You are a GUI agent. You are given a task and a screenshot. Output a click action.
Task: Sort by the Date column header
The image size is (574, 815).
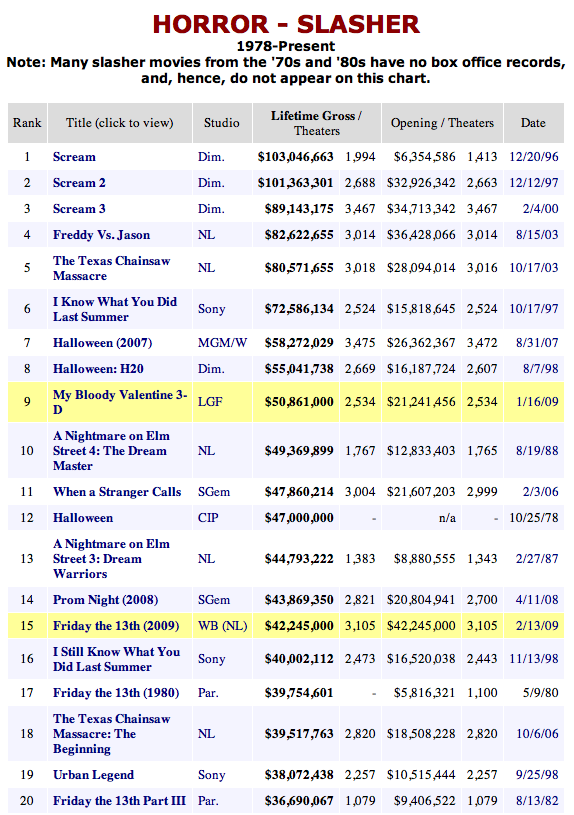(533, 123)
